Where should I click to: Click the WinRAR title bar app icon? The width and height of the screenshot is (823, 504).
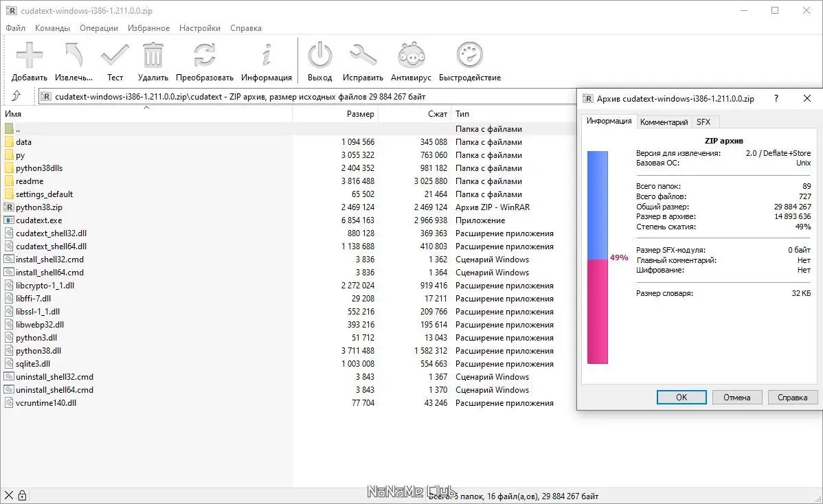click(x=11, y=10)
